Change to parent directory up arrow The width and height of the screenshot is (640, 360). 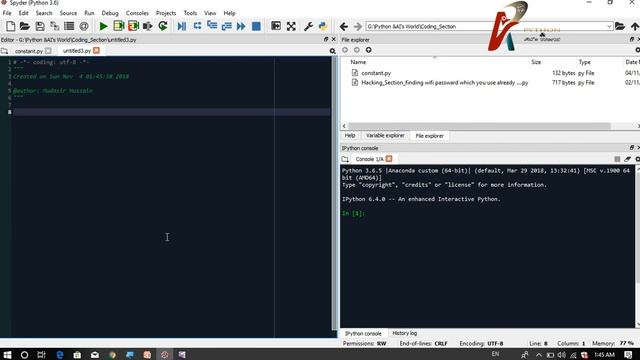tap(635, 26)
